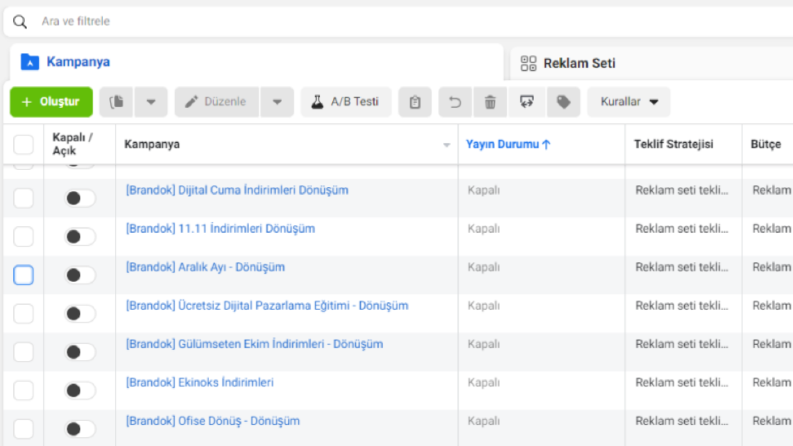793x446 pixels.
Task: Click the Bütçe column header
Action: [x=766, y=144]
